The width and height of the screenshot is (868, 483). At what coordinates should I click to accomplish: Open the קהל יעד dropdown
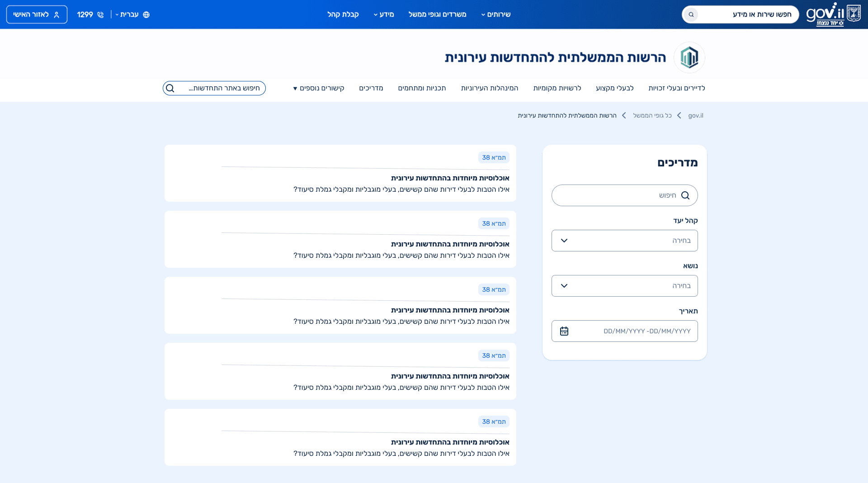coord(624,241)
